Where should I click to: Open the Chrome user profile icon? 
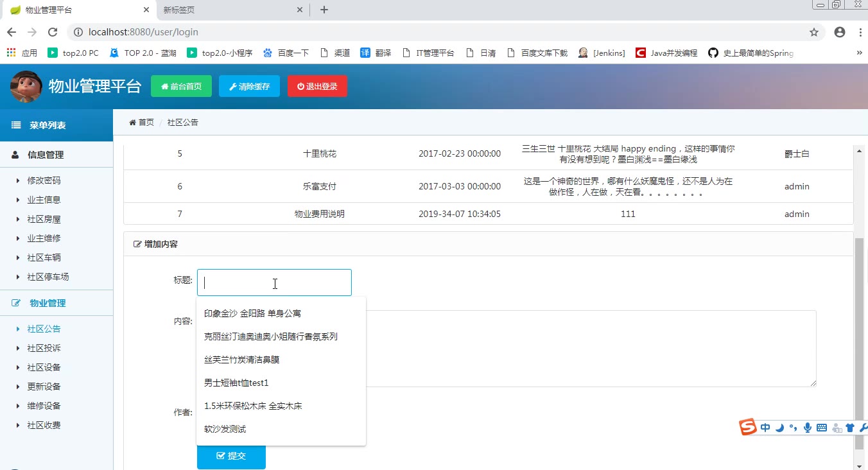click(839, 32)
